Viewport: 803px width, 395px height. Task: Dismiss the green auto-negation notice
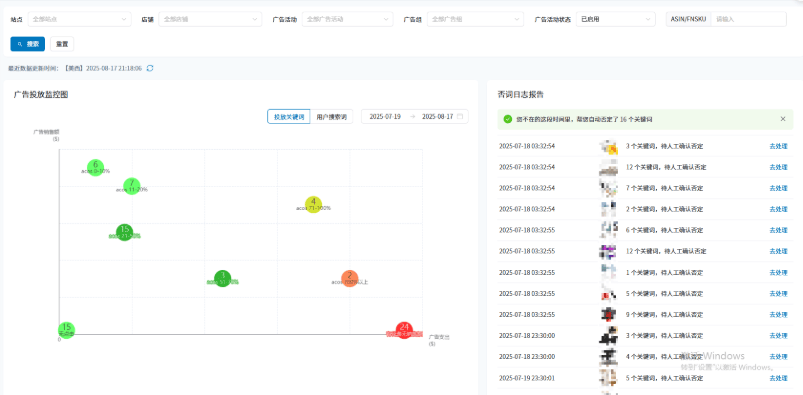[x=783, y=119]
